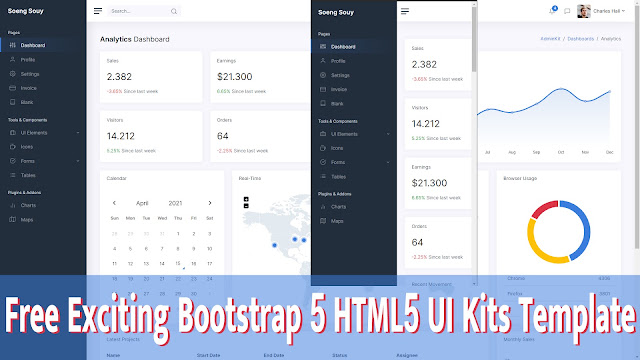Click the hamburger icon in the middle overlay header
The image size is (640, 360).
tap(405, 11)
